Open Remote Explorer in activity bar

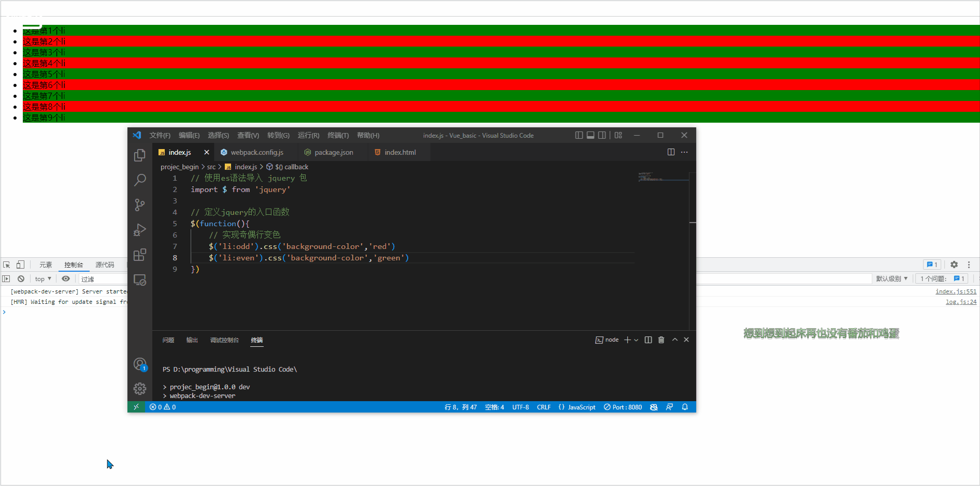[140, 280]
